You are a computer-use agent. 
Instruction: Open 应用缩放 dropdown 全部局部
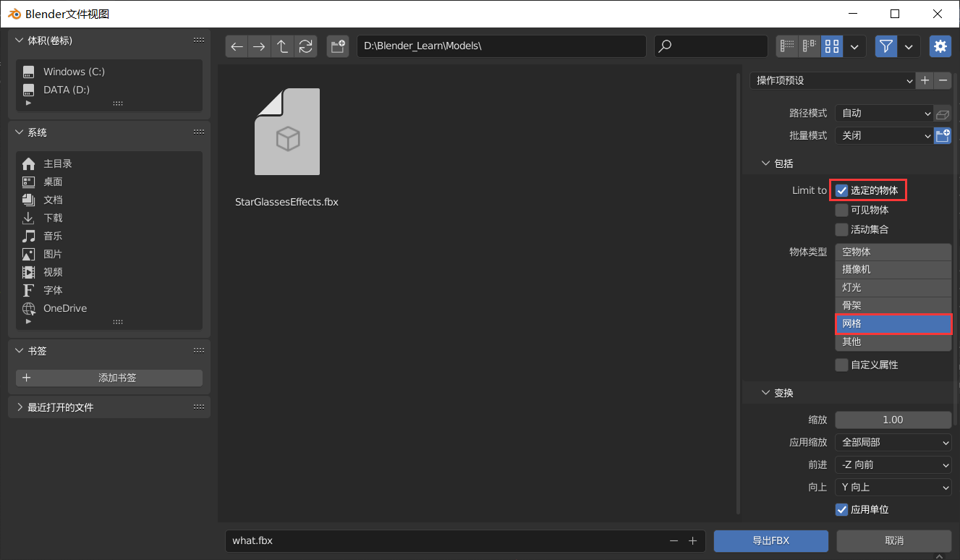(x=893, y=443)
